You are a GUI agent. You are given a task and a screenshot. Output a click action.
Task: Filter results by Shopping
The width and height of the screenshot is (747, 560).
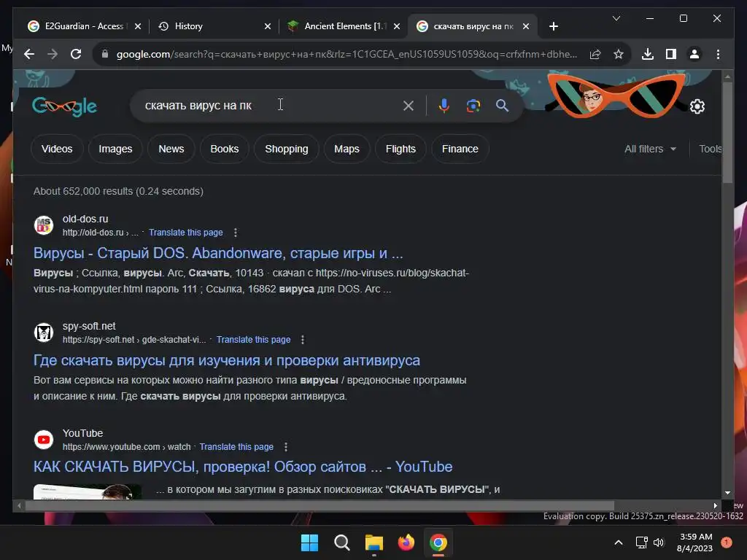tap(286, 149)
